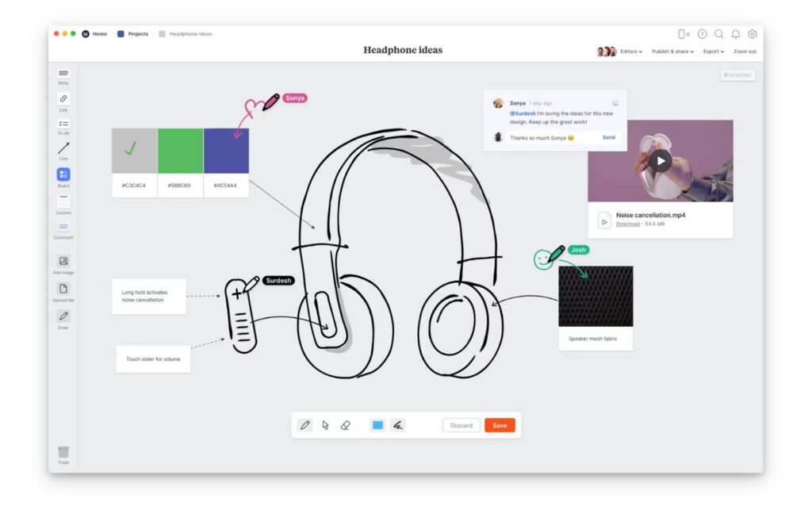Add emoji reaction to Sonya's comment

point(615,103)
